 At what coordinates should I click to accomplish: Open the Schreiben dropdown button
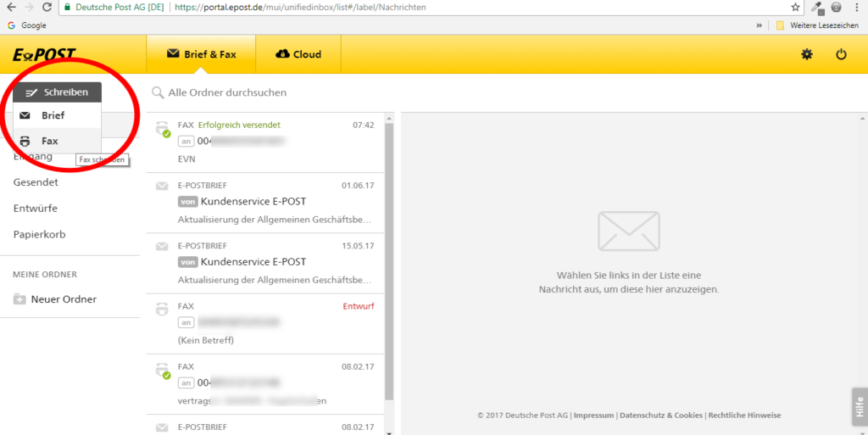57,92
